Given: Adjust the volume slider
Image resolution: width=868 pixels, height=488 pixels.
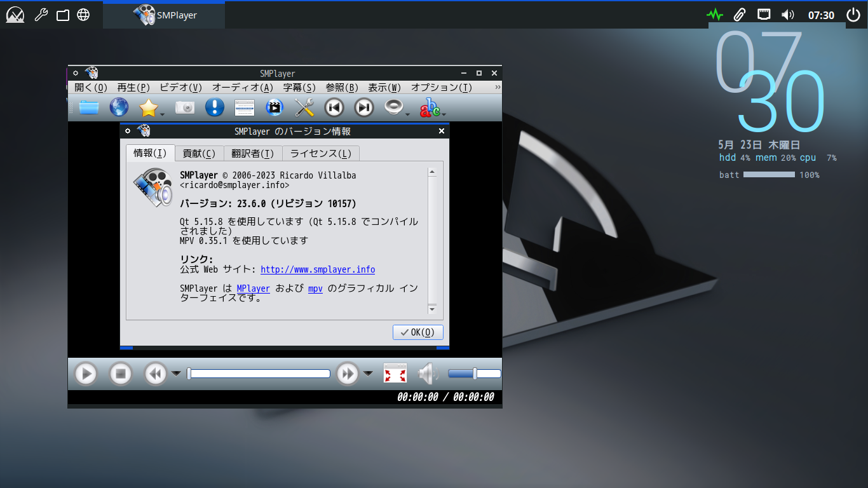Looking at the screenshot, I should pyautogui.click(x=475, y=374).
